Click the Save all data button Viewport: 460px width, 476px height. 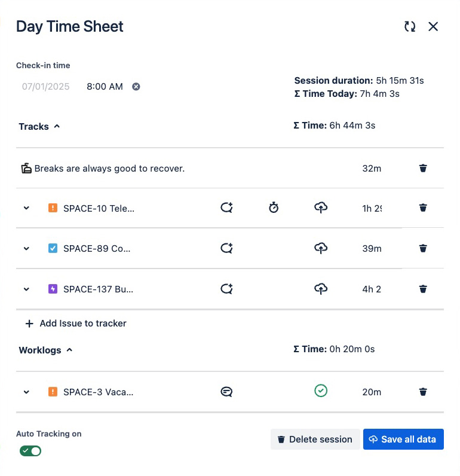(403, 439)
